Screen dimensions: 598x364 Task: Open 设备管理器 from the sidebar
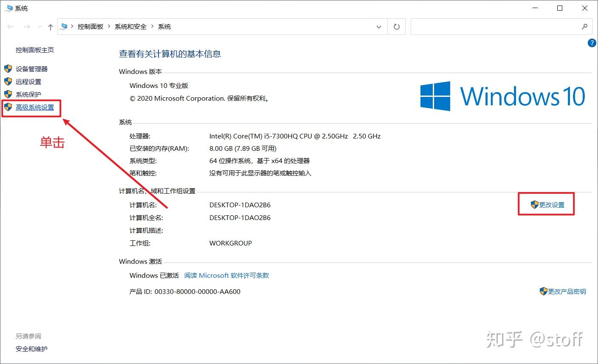(x=31, y=68)
